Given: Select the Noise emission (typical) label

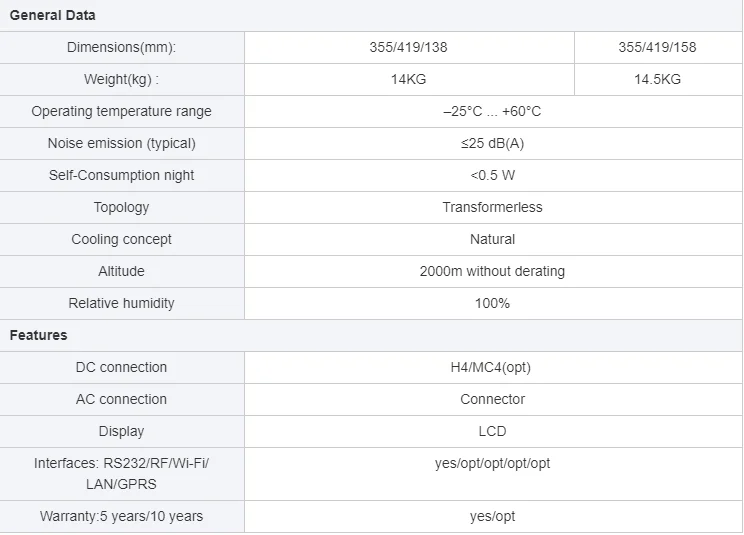Looking at the screenshot, I should 122,143.
